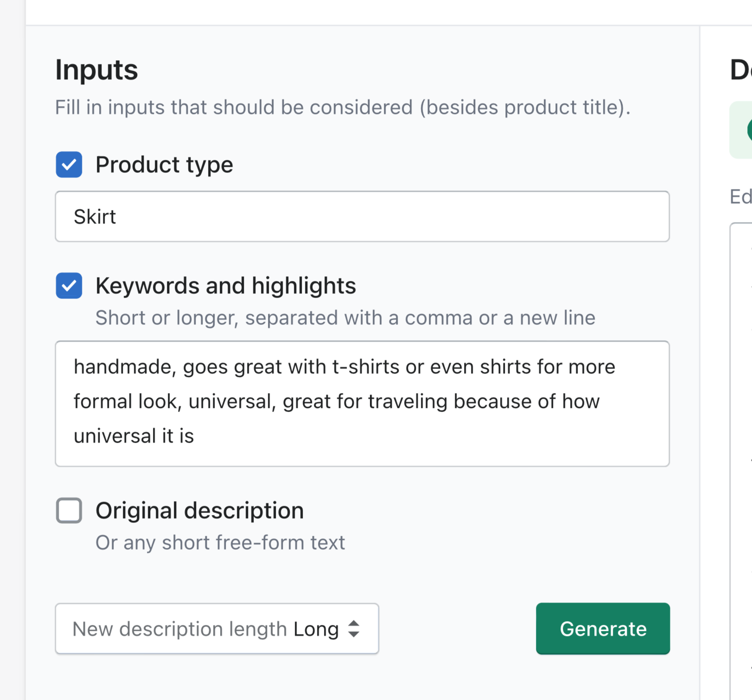
Task: Click the "Original description" label text
Action: click(199, 510)
